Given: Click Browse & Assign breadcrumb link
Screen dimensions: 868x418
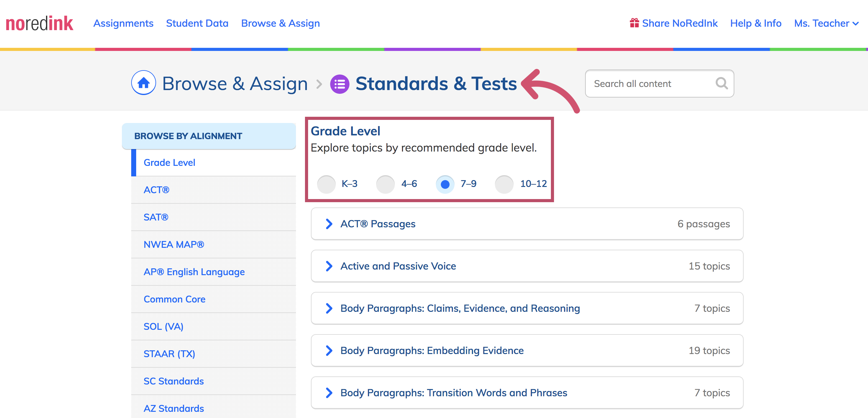Looking at the screenshot, I should pyautogui.click(x=235, y=84).
